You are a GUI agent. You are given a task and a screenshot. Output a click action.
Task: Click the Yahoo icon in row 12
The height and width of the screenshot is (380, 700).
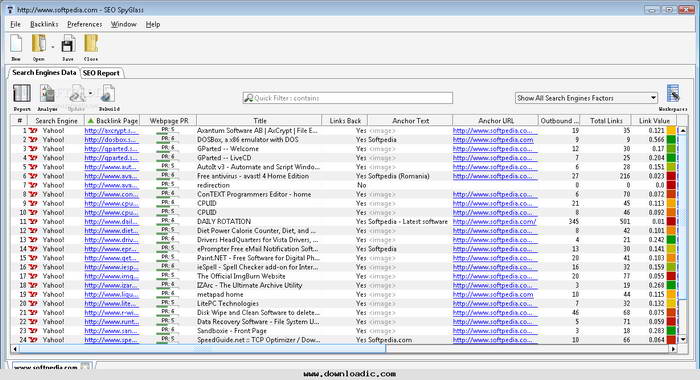33,231
